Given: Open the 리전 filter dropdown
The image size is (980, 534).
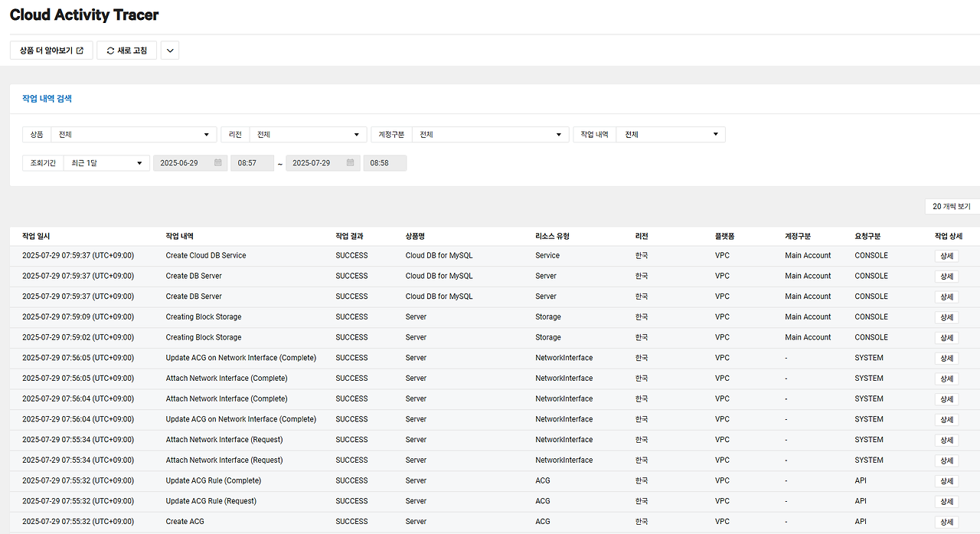Looking at the screenshot, I should pyautogui.click(x=308, y=135).
